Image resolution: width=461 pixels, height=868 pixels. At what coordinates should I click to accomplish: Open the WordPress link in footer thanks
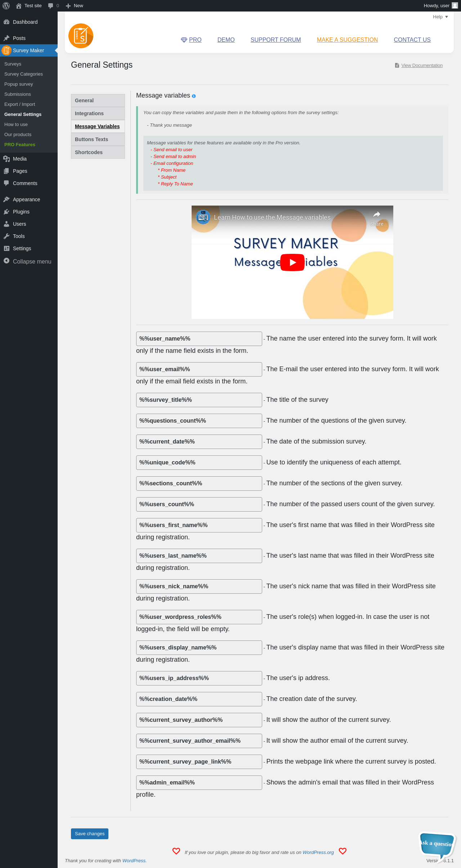pyautogui.click(x=134, y=861)
